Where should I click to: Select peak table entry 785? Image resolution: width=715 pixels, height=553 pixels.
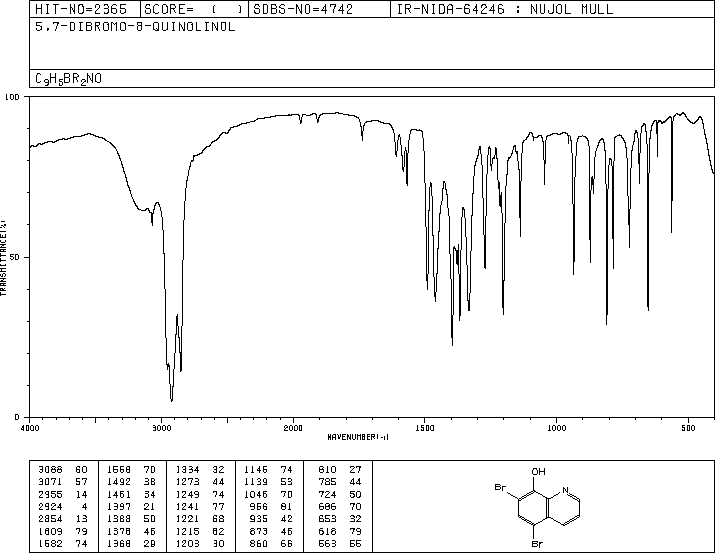click(340, 482)
